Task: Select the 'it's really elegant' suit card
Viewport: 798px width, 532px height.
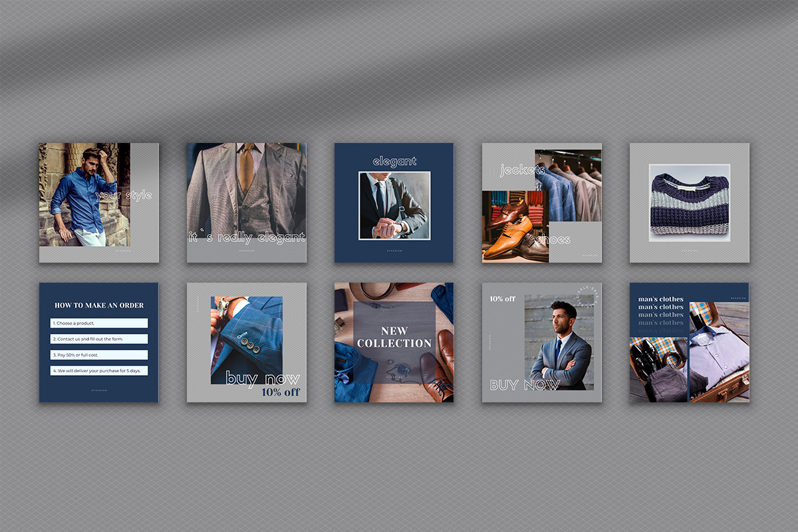Action: point(246,203)
